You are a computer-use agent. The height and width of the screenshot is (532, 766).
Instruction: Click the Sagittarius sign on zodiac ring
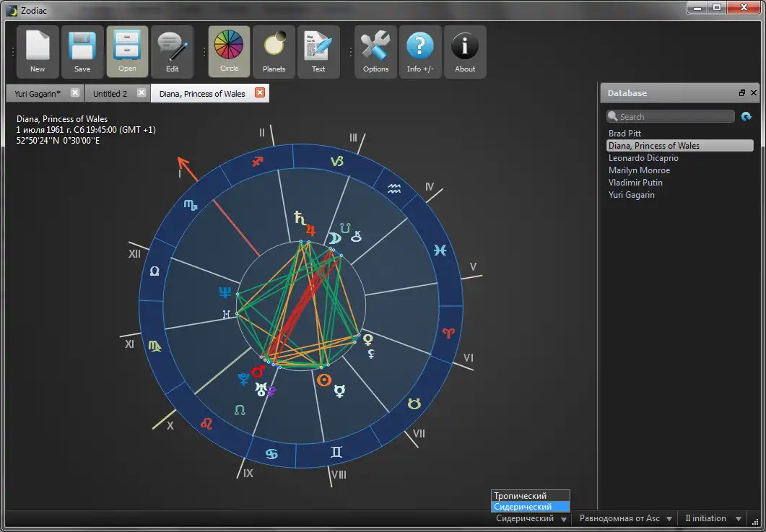pyautogui.click(x=258, y=161)
